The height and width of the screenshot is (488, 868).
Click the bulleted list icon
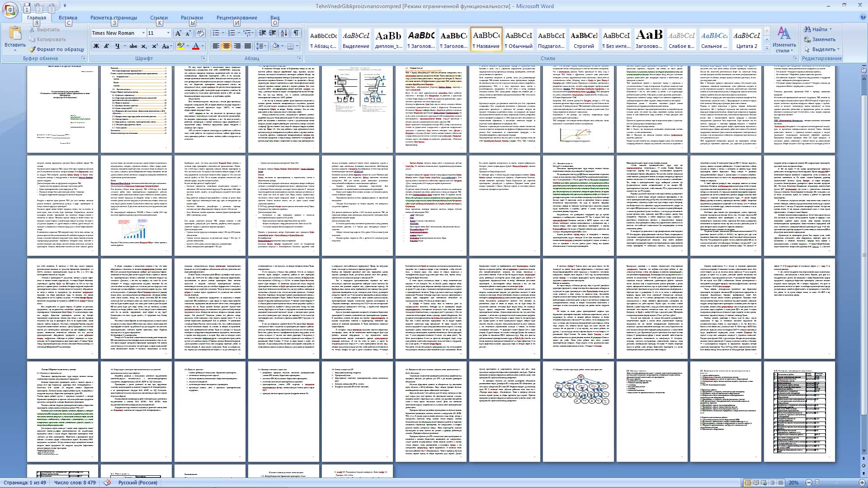pos(216,33)
